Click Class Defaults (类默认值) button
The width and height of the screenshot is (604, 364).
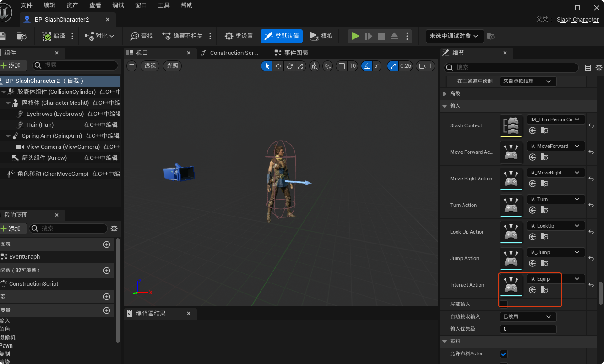(282, 36)
